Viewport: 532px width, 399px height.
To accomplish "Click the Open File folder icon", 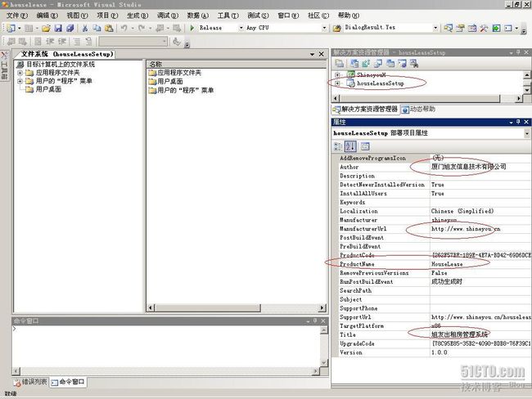I will click(46, 28).
